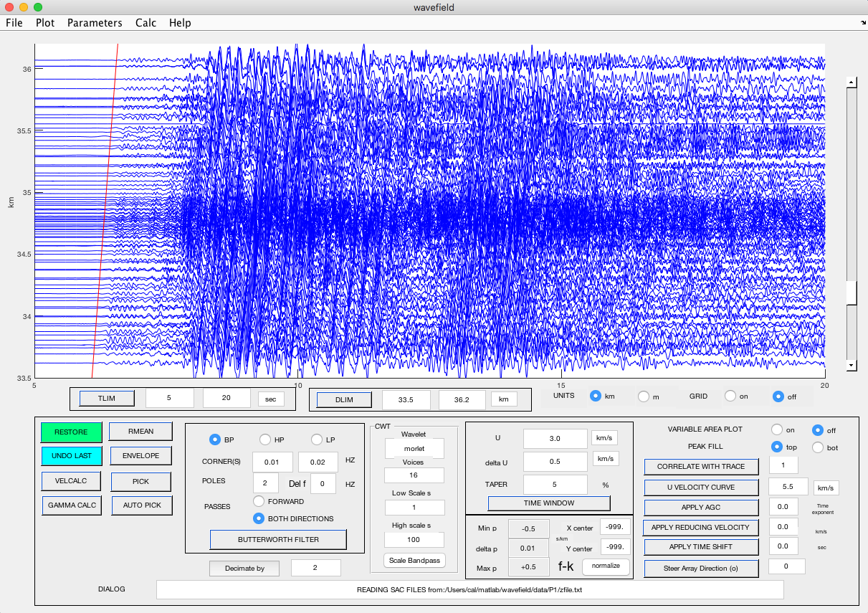Image resolution: width=868 pixels, height=613 pixels.
Task: Apply the BUTTERWORTH FILTER
Action: click(278, 539)
